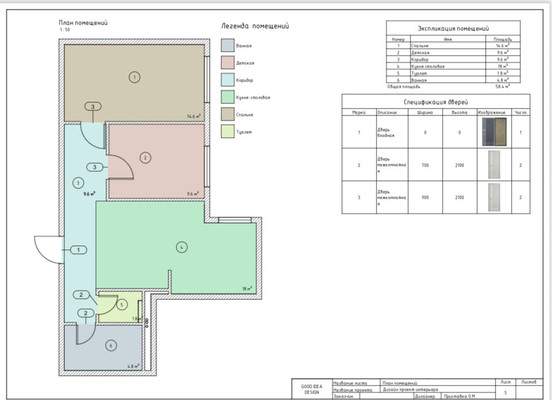Select upper door tag 2 by the toilet

(81, 295)
